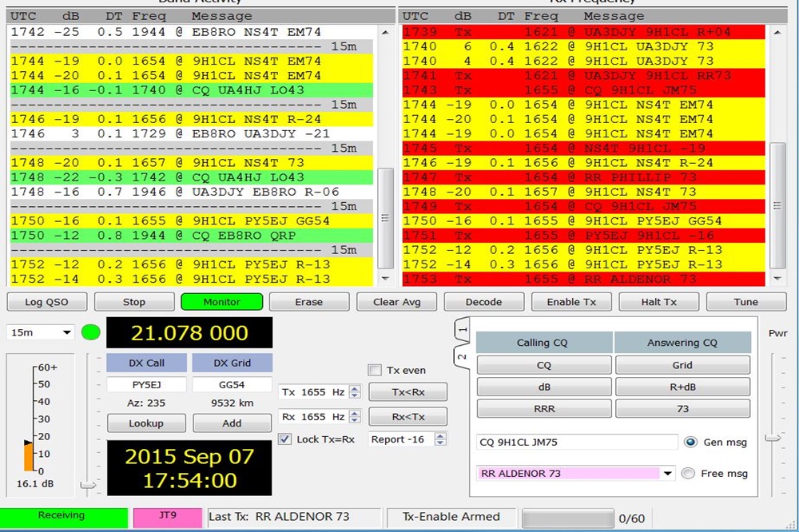Switch to message tab 1
799x532 pixels.
pyautogui.click(x=462, y=328)
